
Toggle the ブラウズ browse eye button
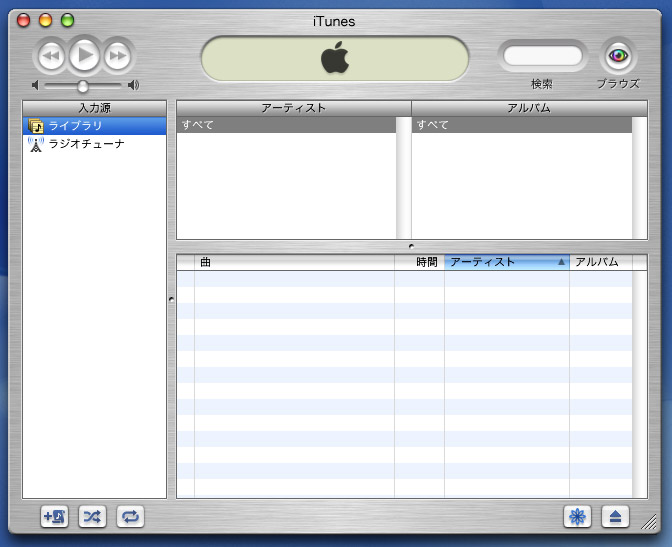[618, 56]
